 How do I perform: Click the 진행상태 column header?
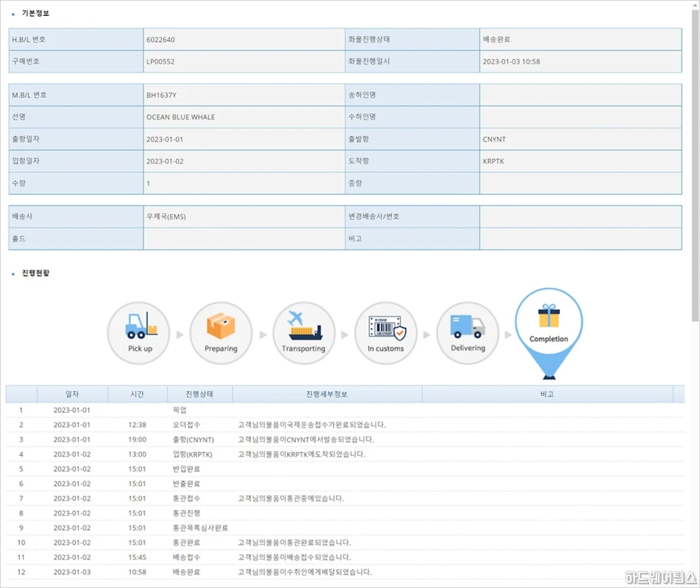click(200, 394)
